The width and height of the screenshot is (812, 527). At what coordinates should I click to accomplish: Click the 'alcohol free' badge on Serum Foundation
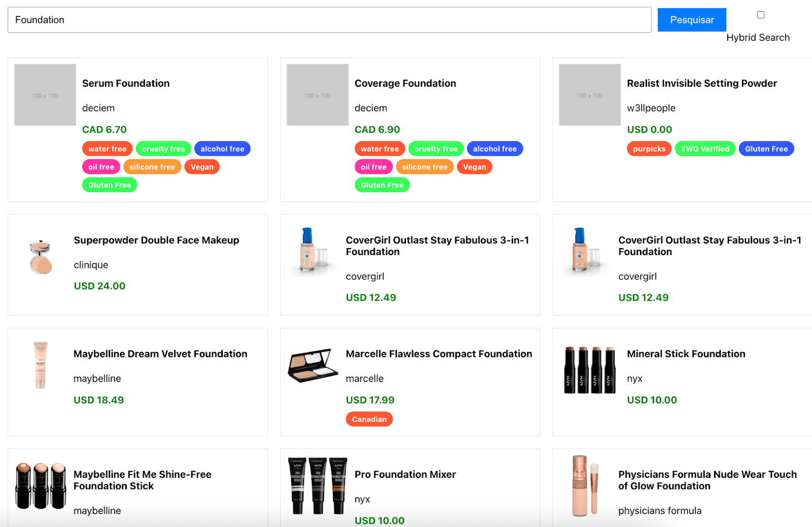(x=222, y=149)
